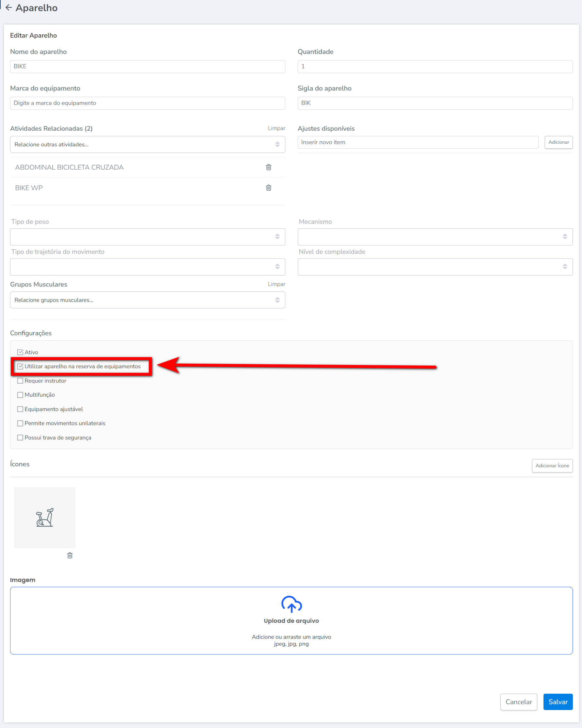Open the Atividades Relacionadas dropdown
Image resolution: width=582 pixels, height=728 pixels.
click(148, 144)
